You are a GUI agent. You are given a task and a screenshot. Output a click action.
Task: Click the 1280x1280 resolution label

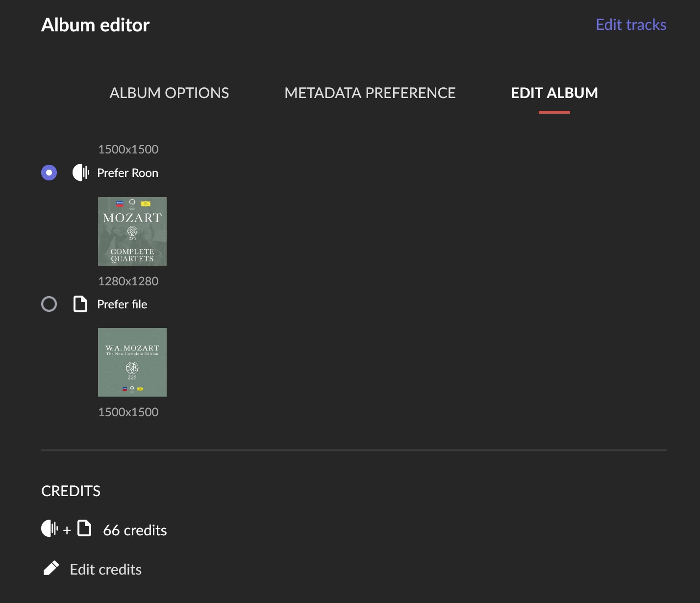point(128,281)
